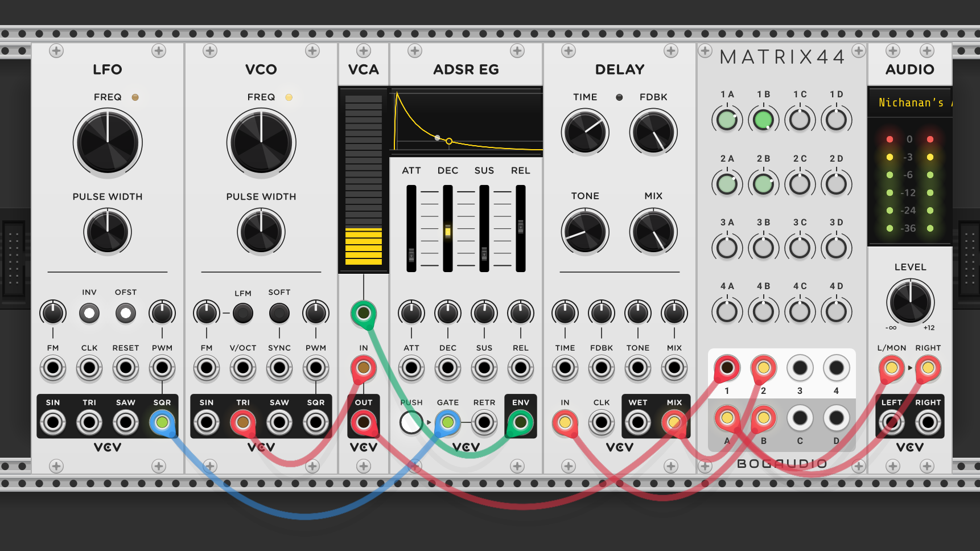980x551 pixels.
Task: Toggle the VCO SOFT sync switch
Action: click(x=279, y=313)
